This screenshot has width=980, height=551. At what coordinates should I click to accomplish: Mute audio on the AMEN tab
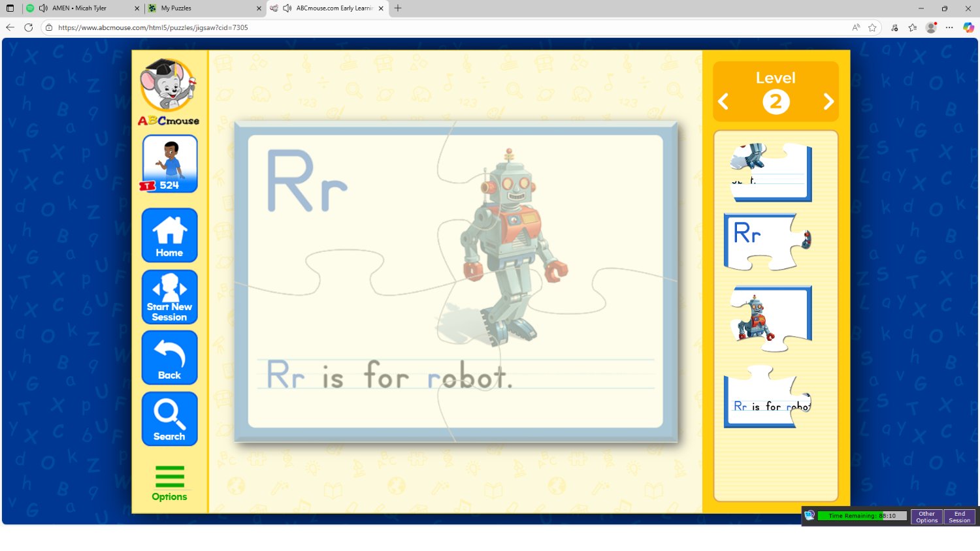point(43,8)
